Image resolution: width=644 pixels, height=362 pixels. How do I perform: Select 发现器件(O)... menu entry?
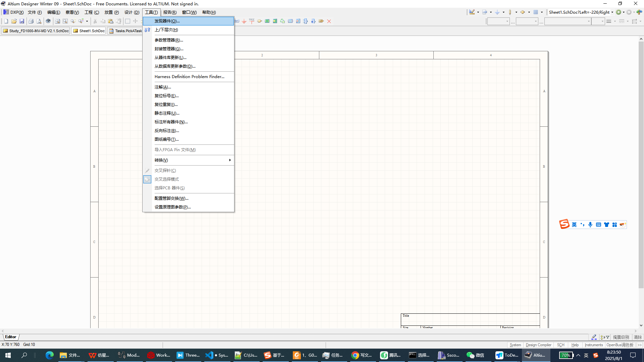189,21
